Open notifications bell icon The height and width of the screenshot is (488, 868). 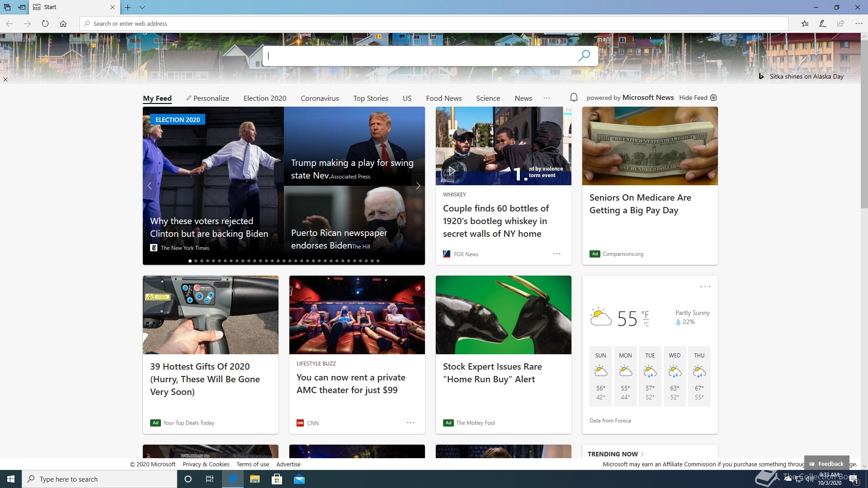pos(574,98)
